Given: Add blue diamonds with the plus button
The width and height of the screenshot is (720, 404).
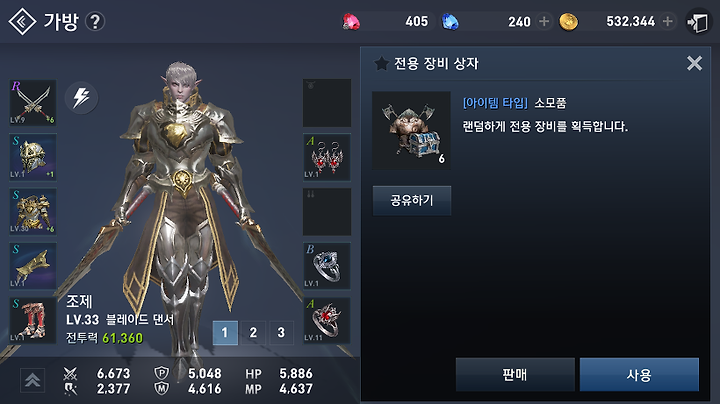Looking at the screenshot, I should pyautogui.click(x=544, y=21).
